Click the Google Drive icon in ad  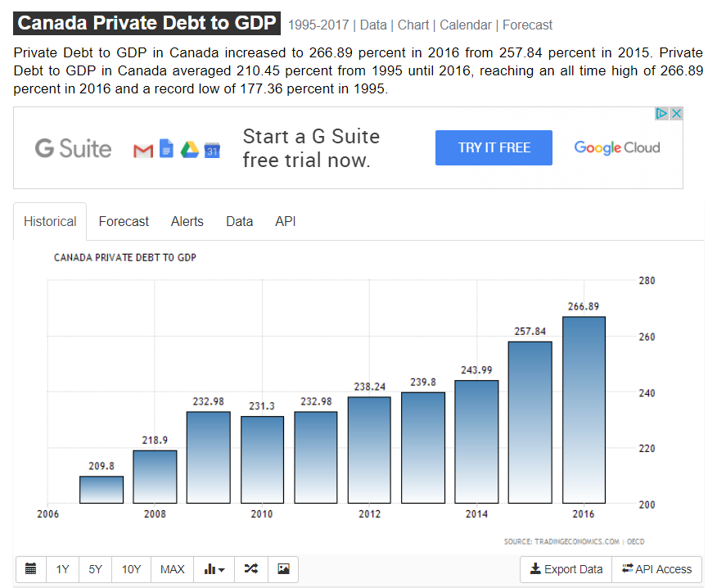(x=190, y=149)
